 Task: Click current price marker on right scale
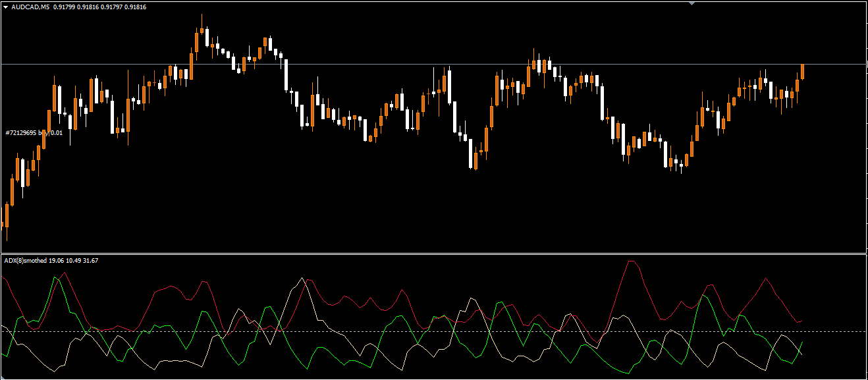coord(867,64)
